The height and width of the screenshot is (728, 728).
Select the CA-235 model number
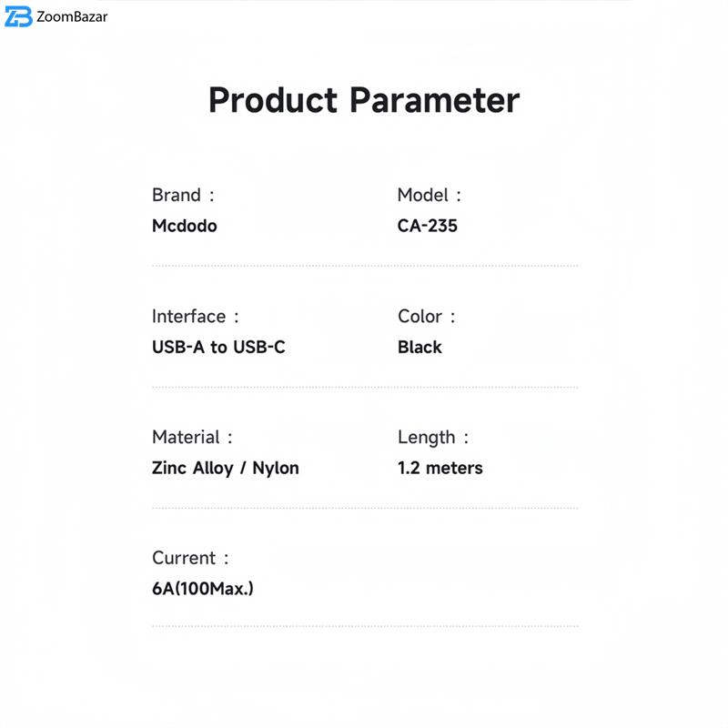(428, 226)
